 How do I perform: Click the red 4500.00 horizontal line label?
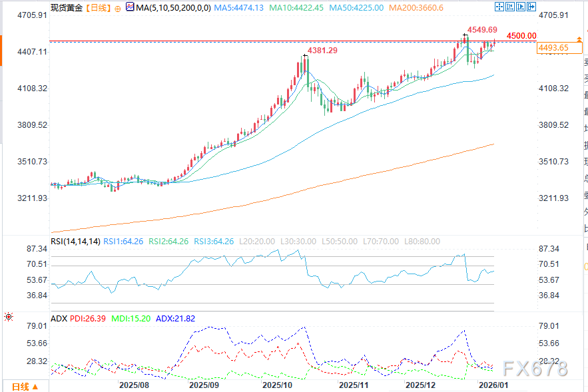(x=521, y=36)
